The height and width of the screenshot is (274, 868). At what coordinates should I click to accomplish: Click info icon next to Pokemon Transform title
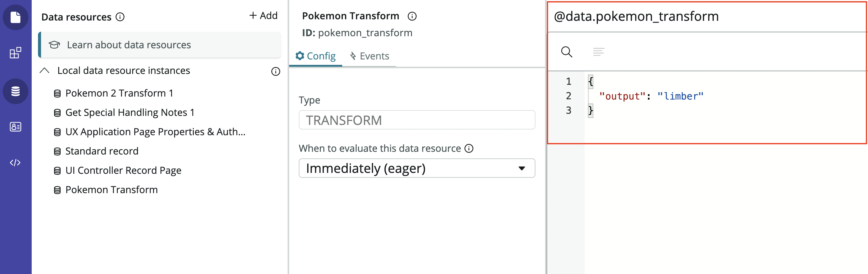point(412,16)
